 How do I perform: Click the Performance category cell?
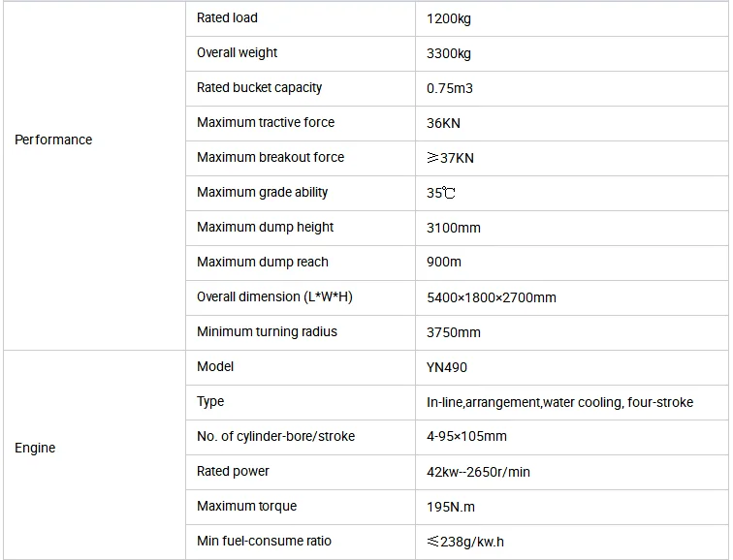(x=53, y=140)
